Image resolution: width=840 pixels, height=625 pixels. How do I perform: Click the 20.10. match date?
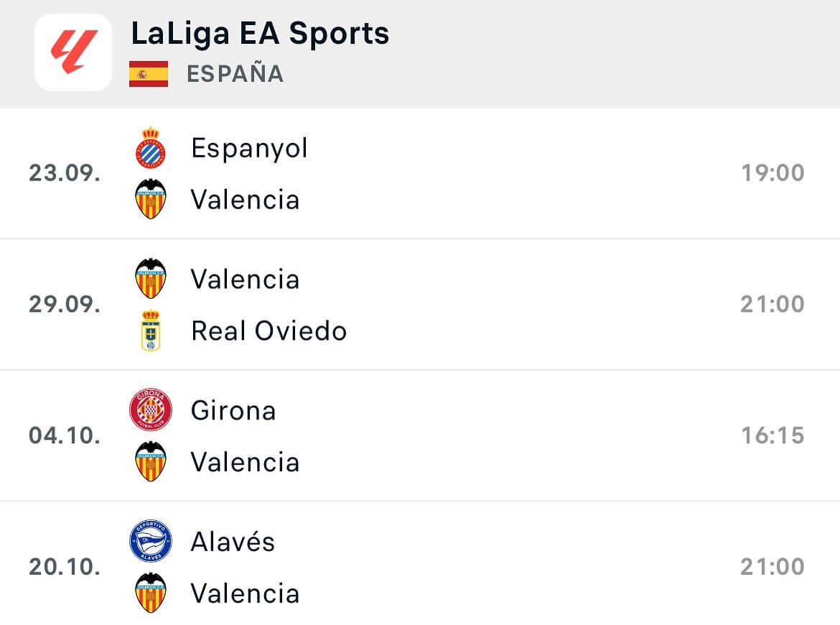click(65, 567)
